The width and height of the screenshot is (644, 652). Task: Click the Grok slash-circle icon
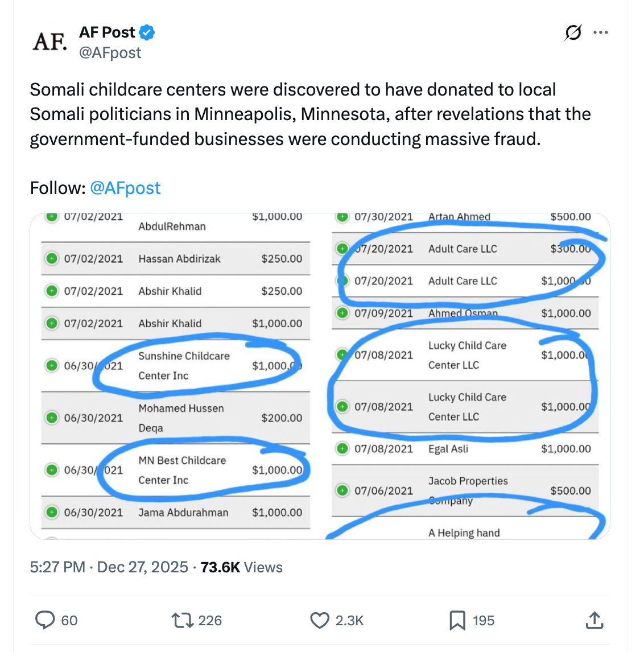pyautogui.click(x=573, y=33)
